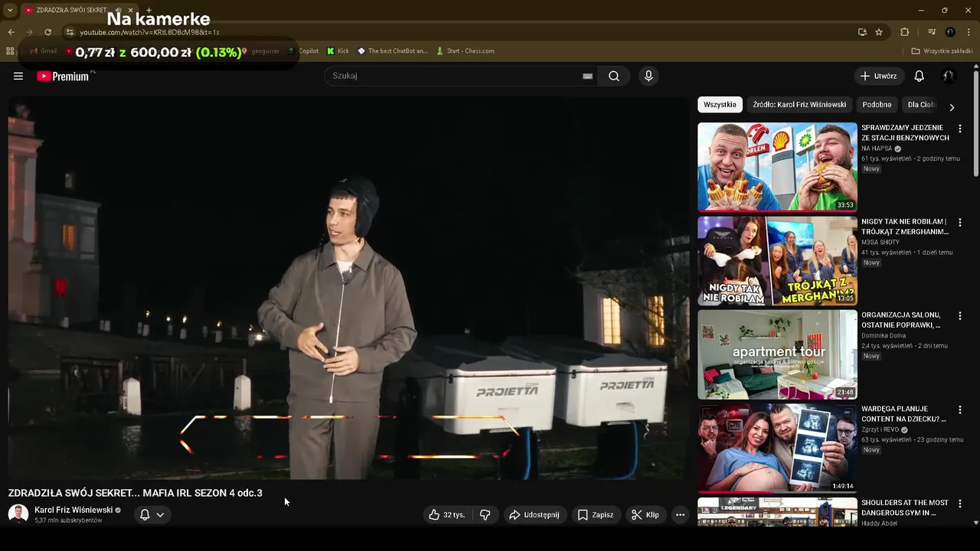The height and width of the screenshot is (551, 980).
Task: Click install app icon in address bar
Action: (862, 32)
